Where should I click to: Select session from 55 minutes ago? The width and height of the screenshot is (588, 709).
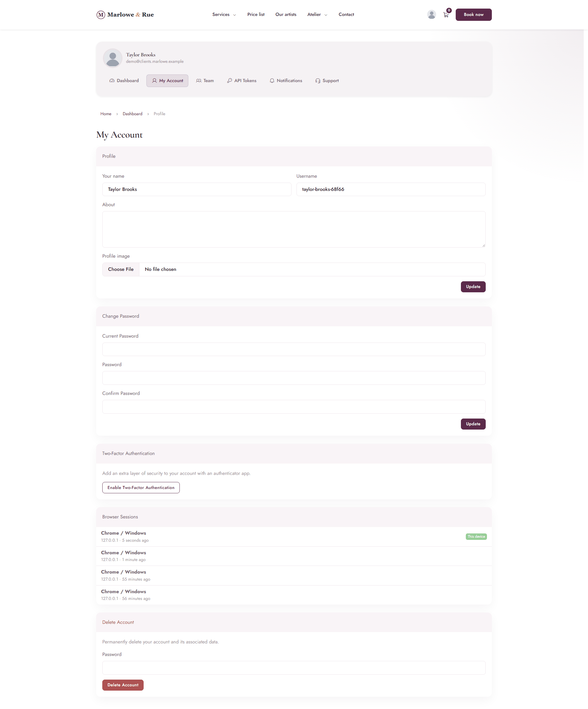pyautogui.click(x=294, y=576)
